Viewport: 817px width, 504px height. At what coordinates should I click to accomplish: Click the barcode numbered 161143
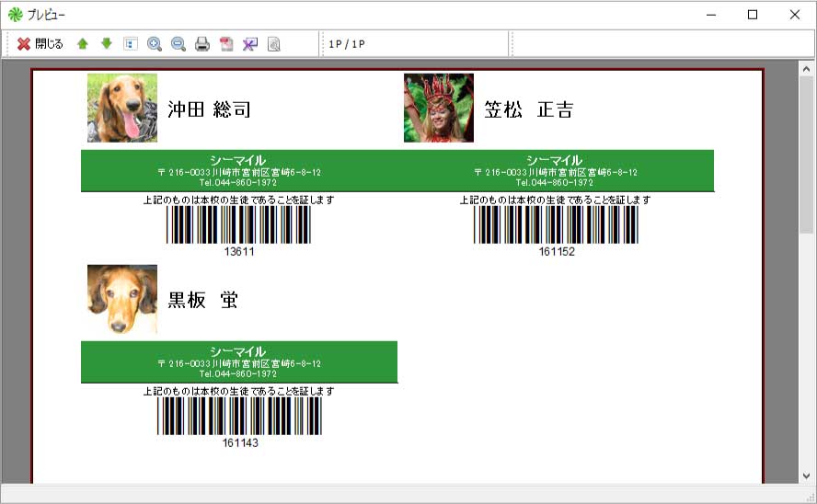(240, 416)
